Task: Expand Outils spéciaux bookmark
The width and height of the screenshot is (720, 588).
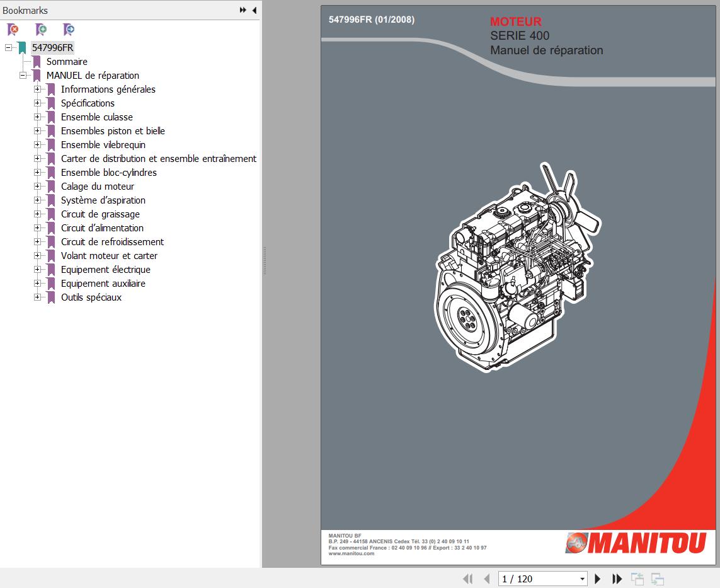Action: 37,297
